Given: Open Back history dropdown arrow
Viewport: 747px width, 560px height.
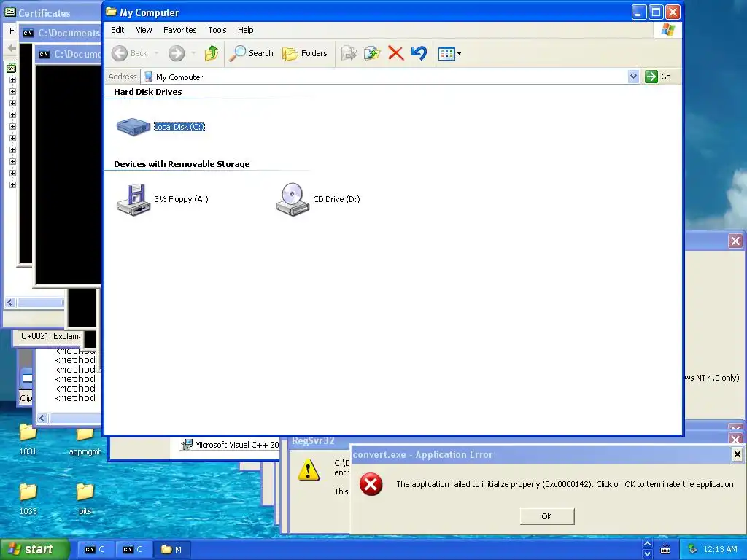Looking at the screenshot, I should 156,53.
